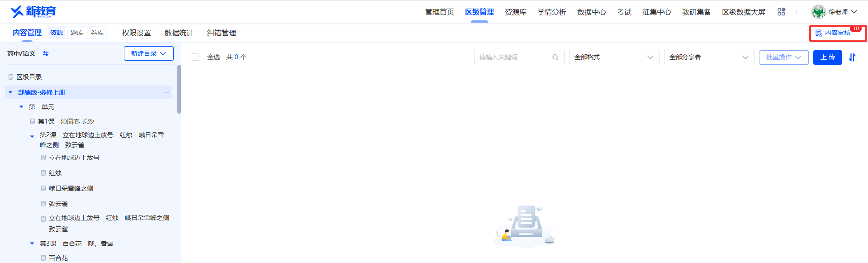Image resolution: width=868 pixels, height=263 pixels.
Task: Click the 徐老师 user avatar
Action: (x=818, y=12)
